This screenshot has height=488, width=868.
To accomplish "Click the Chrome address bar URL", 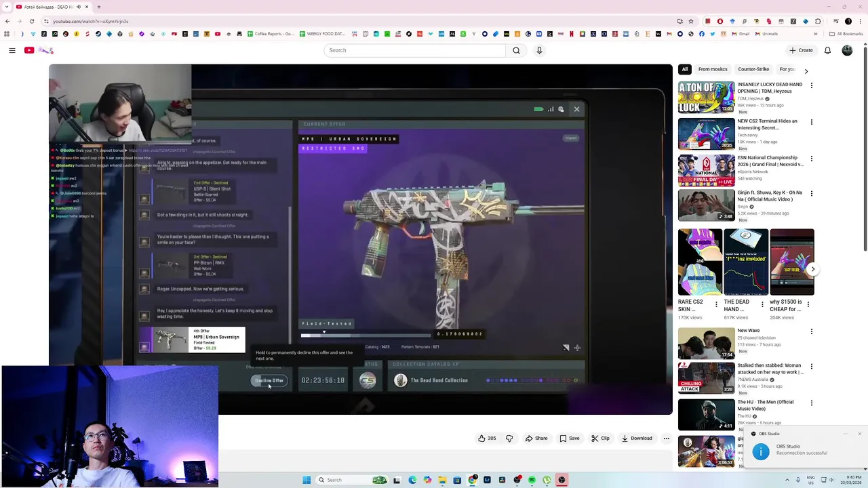I will (91, 22).
